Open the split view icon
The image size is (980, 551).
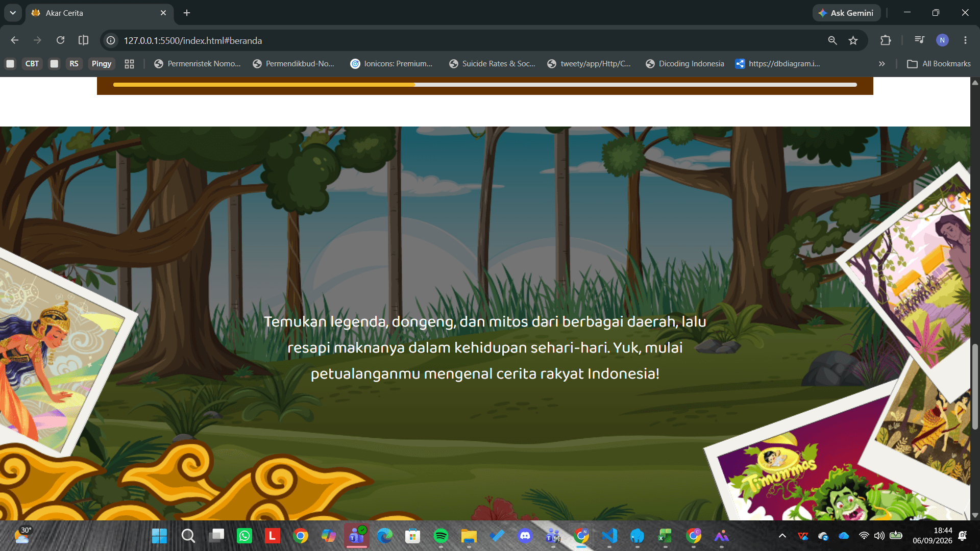pos(83,40)
